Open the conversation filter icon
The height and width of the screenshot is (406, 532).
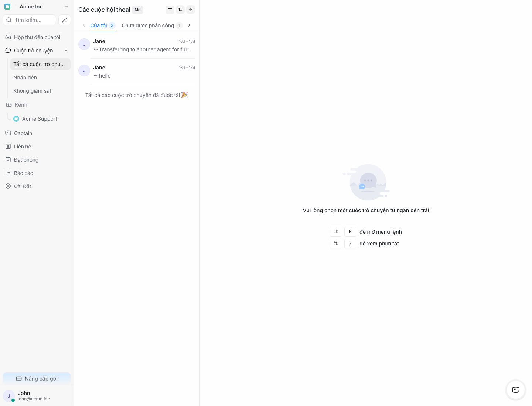[170, 10]
